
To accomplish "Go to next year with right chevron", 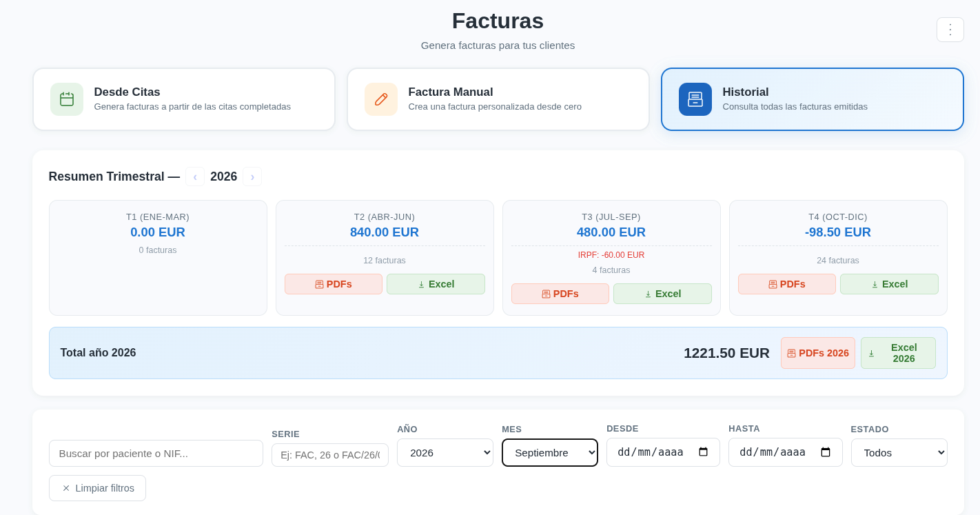I will pos(252,176).
